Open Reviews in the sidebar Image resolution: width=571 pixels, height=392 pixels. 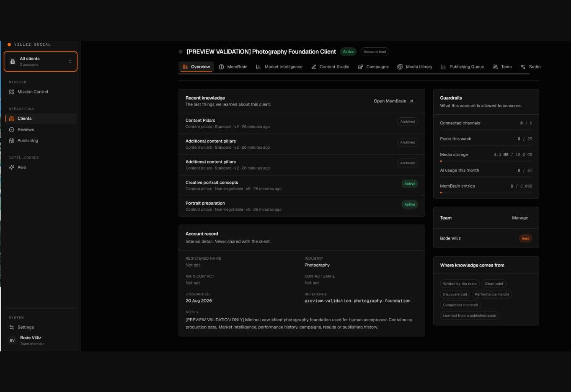click(x=41, y=130)
